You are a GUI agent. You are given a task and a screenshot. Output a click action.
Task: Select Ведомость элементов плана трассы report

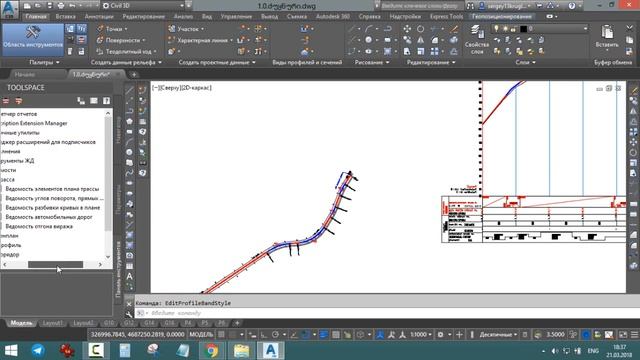coord(52,189)
